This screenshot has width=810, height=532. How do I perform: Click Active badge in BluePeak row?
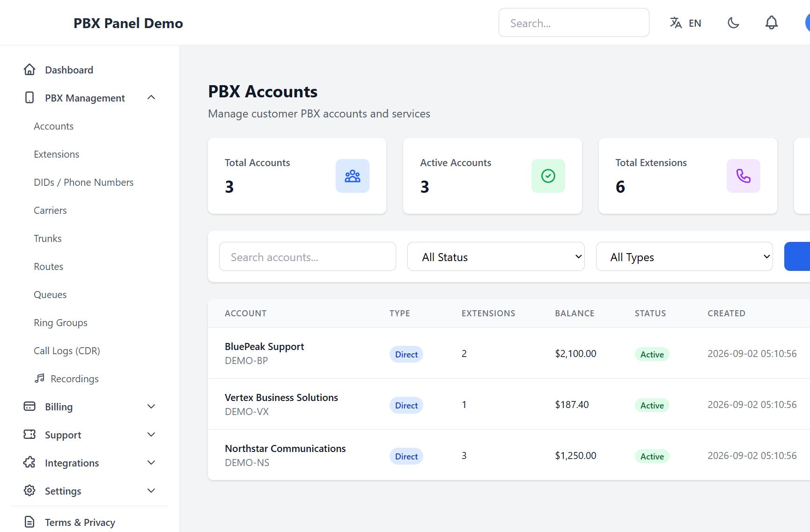[x=652, y=354]
